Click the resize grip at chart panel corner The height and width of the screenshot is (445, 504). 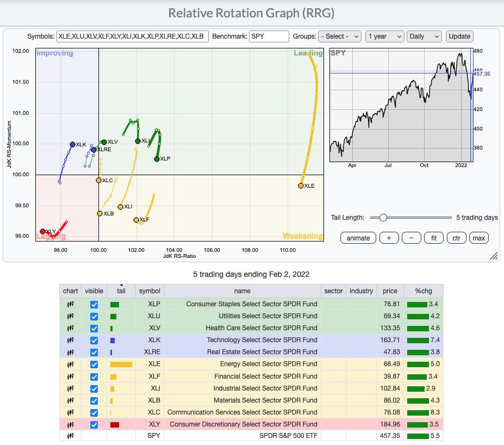point(494,256)
